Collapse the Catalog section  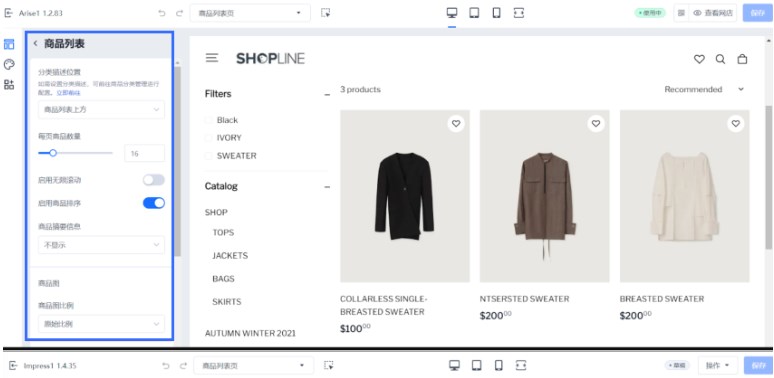(x=327, y=187)
